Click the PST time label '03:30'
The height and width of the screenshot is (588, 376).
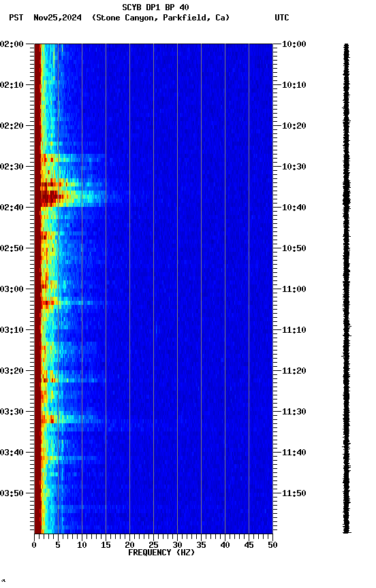pos(12,412)
